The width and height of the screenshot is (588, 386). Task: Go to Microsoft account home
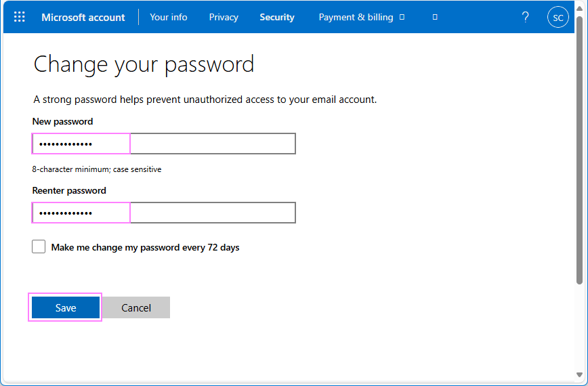point(83,17)
